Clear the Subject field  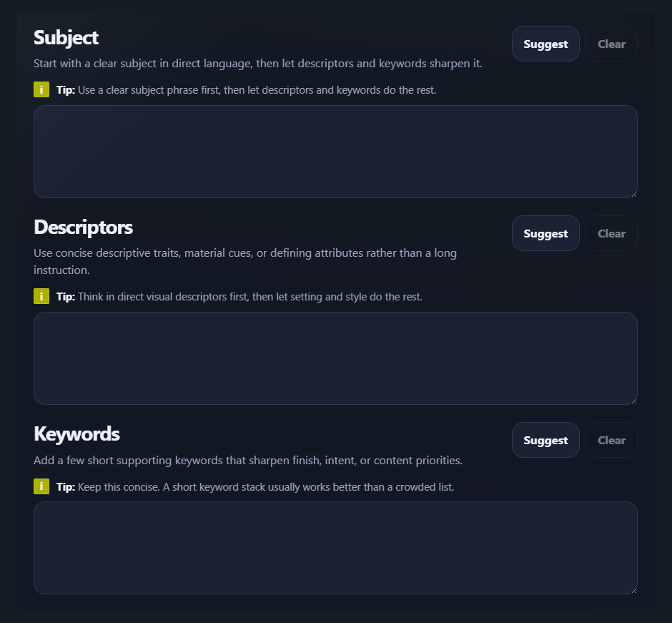click(x=611, y=44)
